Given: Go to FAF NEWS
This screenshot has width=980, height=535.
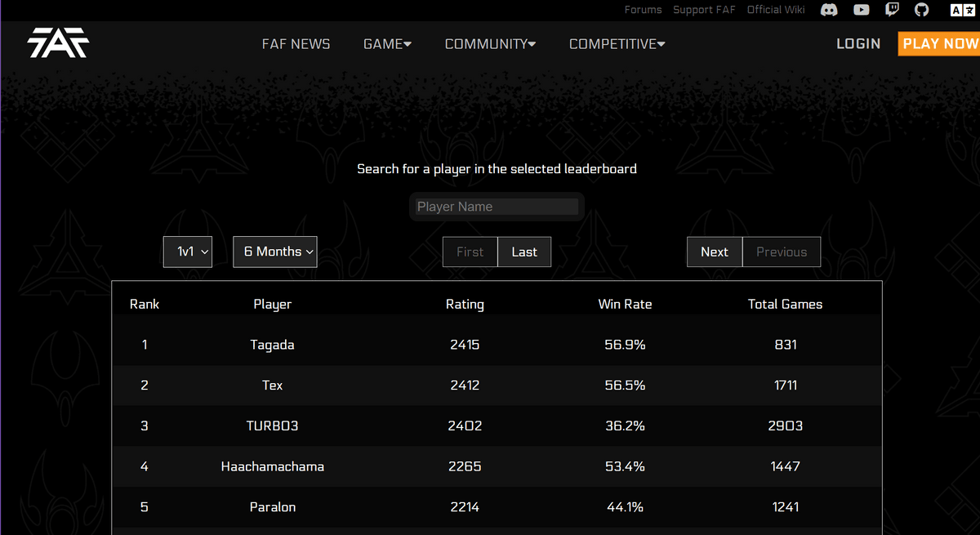Looking at the screenshot, I should coord(296,44).
